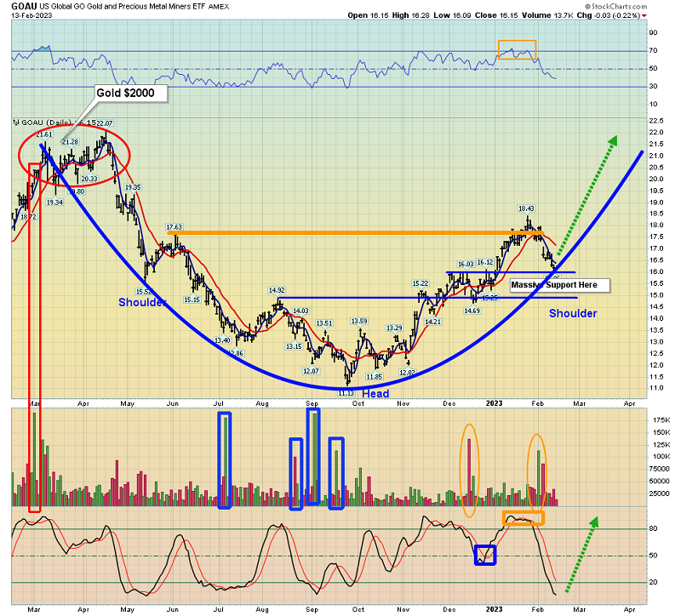Click the 'Head' pattern label
The height and width of the screenshot is (616, 681).
(x=375, y=394)
